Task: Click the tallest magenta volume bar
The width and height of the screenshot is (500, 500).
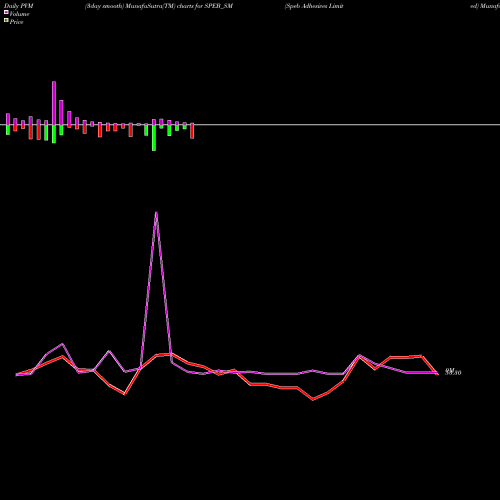Action: click(x=54, y=103)
